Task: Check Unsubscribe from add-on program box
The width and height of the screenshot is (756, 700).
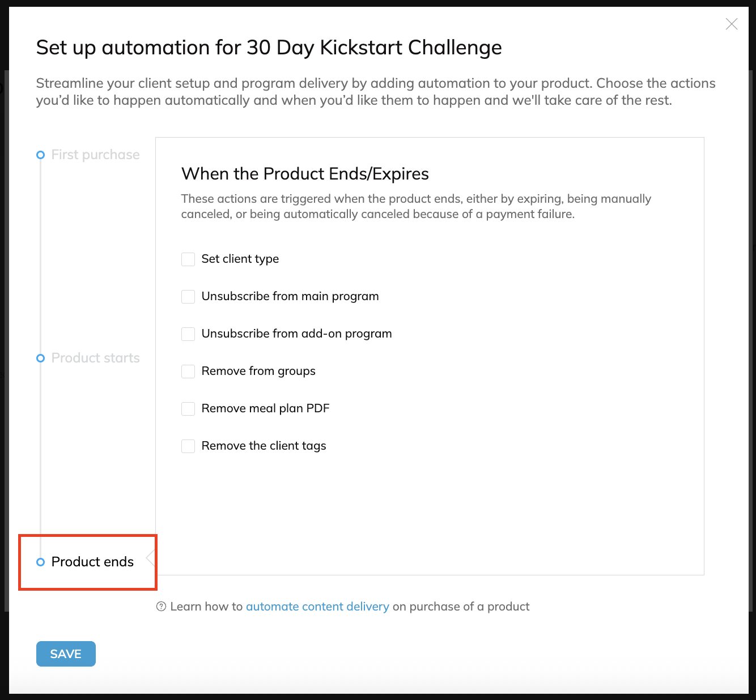Action: coord(188,334)
